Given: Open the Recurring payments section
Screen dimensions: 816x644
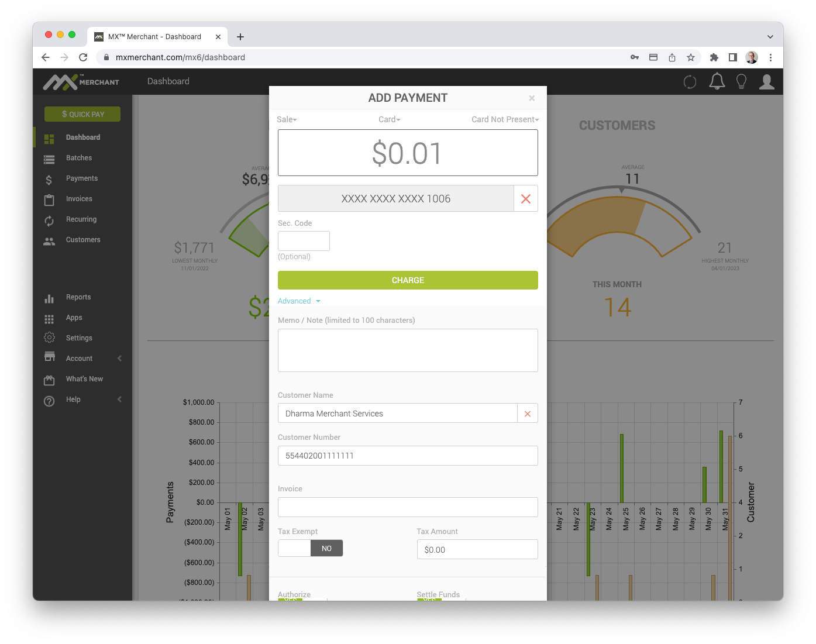Looking at the screenshot, I should coord(82,219).
